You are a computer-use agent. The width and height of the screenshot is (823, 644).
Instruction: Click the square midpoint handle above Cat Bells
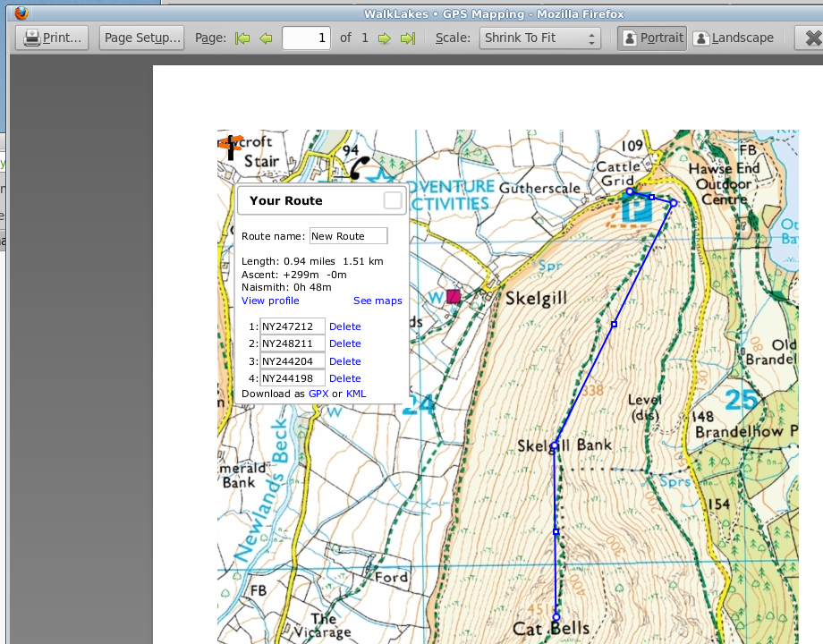pos(556,531)
